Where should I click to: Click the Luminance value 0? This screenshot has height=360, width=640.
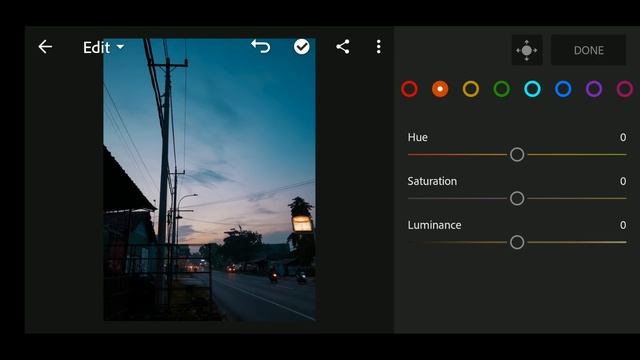[x=623, y=225]
